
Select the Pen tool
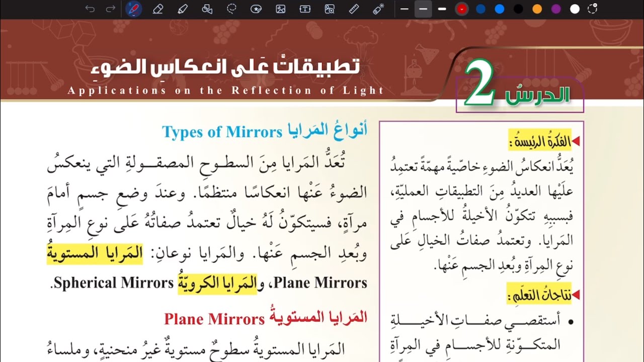133,9
